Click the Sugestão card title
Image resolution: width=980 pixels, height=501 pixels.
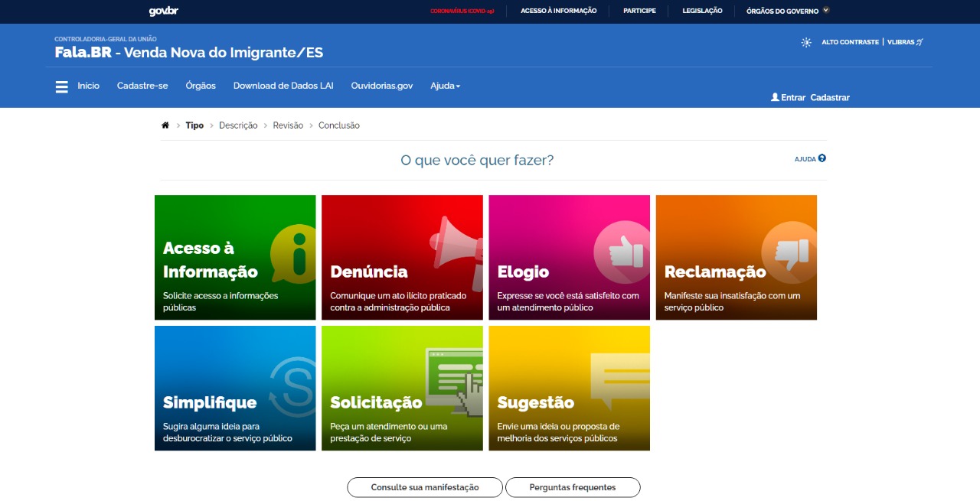point(535,402)
